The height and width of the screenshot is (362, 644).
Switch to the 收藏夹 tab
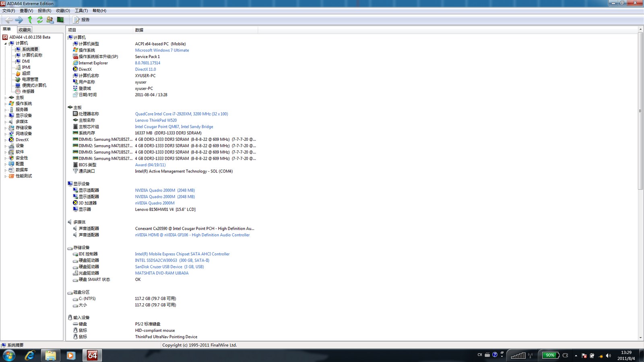tap(25, 30)
